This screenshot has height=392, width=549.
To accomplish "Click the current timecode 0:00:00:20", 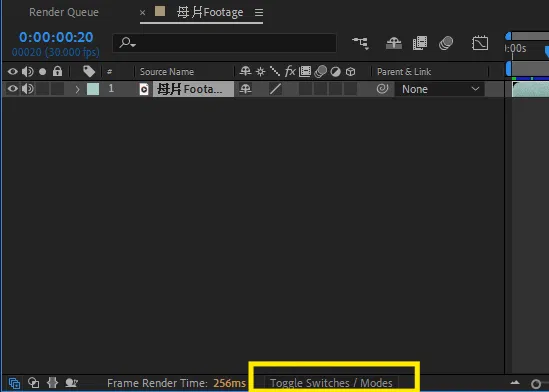I will pyautogui.click(x=56, y=37).
